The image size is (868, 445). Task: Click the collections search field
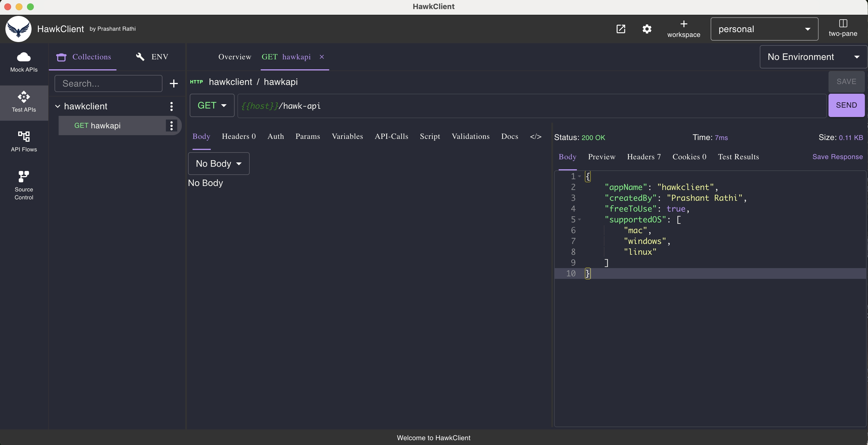pyautogui.click(x=108, y=83)
